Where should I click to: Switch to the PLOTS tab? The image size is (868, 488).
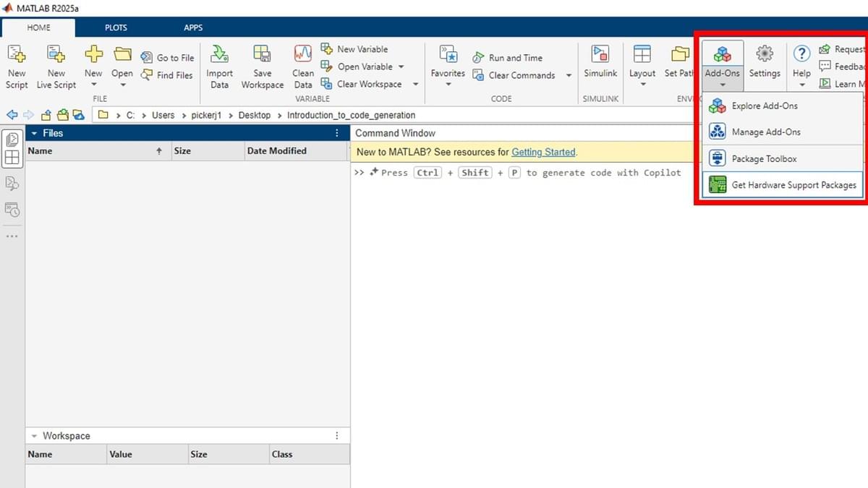click(x=116, y=28)
